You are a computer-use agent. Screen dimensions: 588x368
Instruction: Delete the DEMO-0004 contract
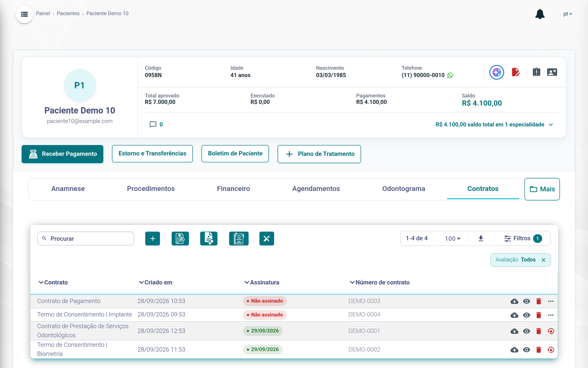(539, 315)
